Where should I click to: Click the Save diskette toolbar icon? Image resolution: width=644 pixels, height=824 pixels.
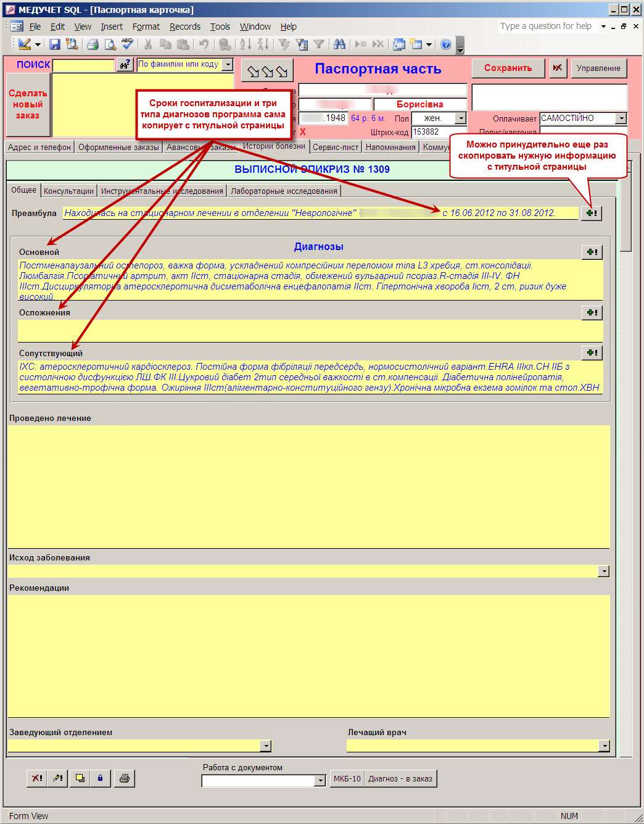coord(55,44)
